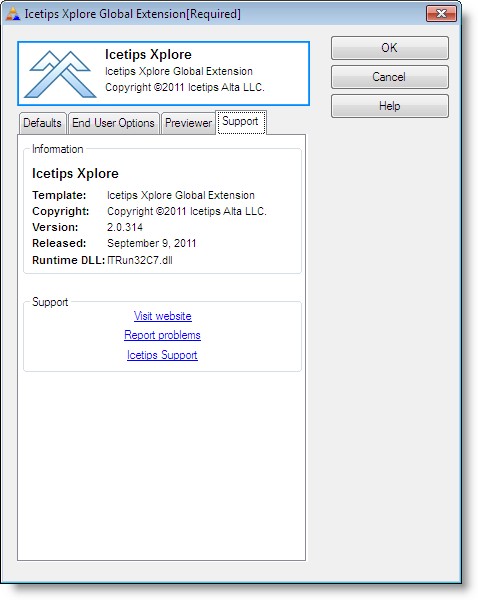Click the Support tab
The width and height of the screenshot is (478, 600).
[241, 122]
